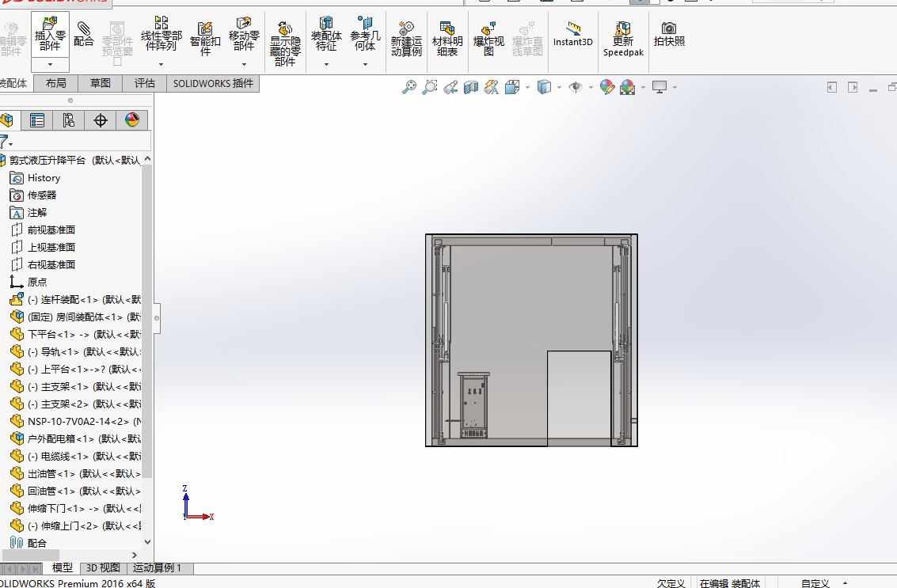
Task: Open Display Style dropdown arrow
Action: tap(559, 88)
